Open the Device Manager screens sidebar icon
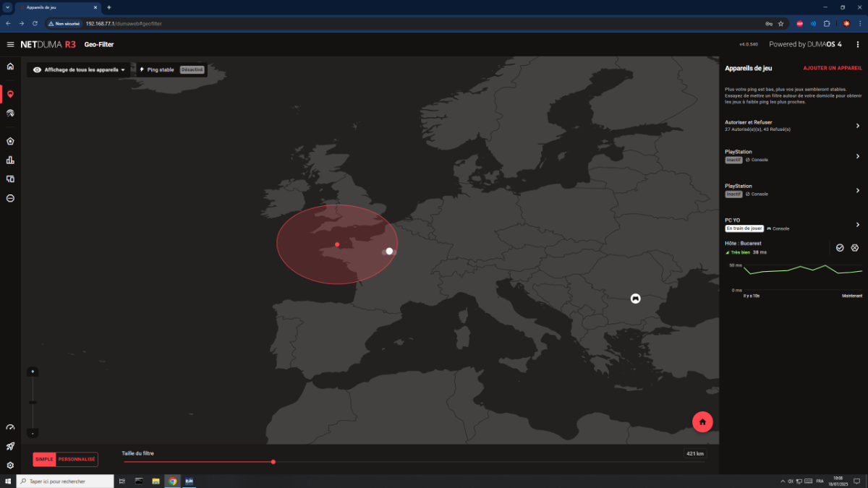Viewport: 868px width, 488px height. [10, 179]
